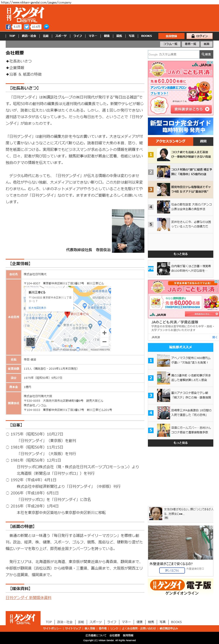Viewport: 219px width, 644px height.
Task: Click the 会員登録 button
Action: [171, 36]
